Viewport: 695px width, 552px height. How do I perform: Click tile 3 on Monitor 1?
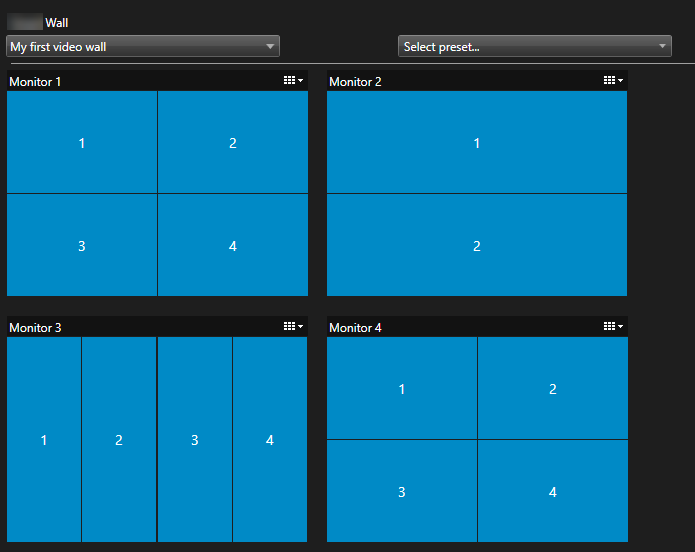click(82, 246)
